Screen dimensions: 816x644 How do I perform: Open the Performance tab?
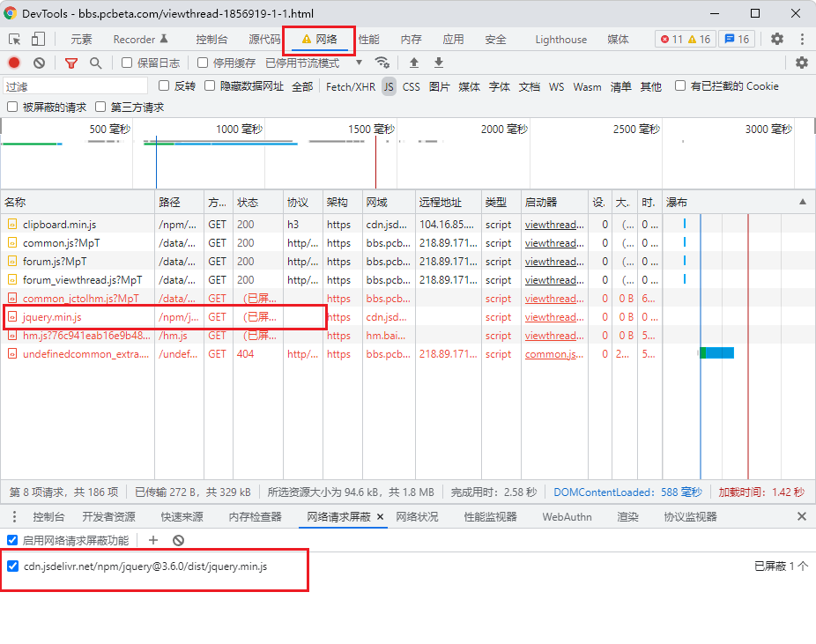pos(369,39)
